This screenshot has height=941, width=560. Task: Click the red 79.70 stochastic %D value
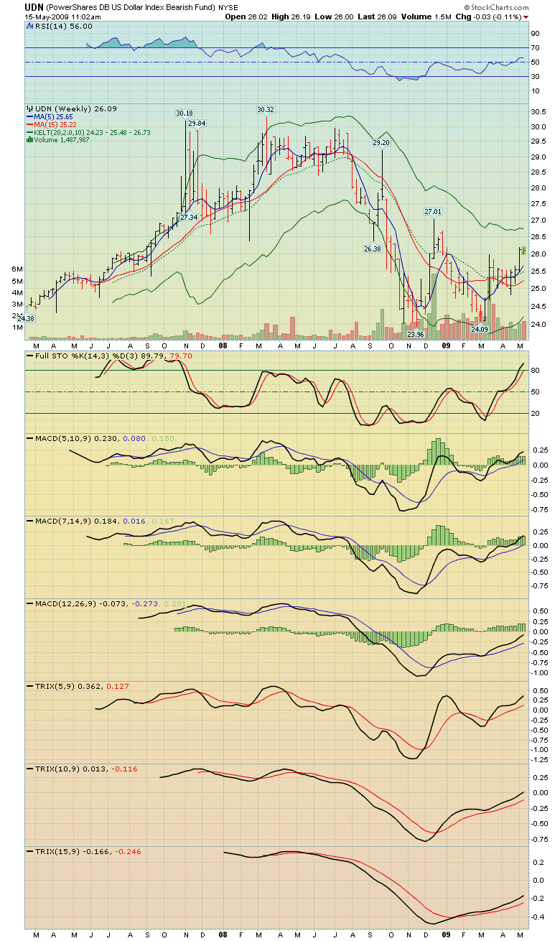pyautogui.click(x=182, y=356)
